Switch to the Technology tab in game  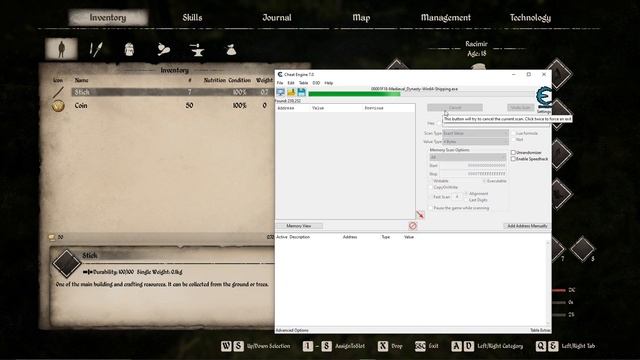(x=530, y=18)
